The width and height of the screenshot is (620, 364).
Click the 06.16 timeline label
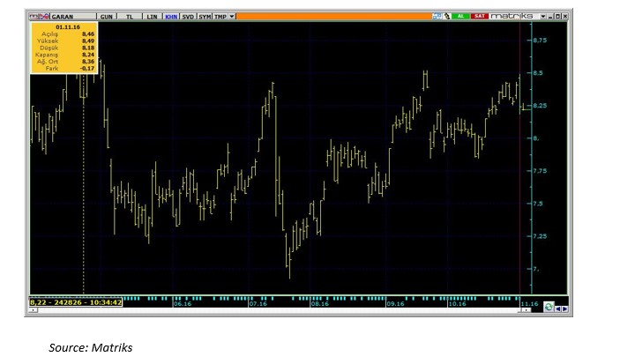183,303
